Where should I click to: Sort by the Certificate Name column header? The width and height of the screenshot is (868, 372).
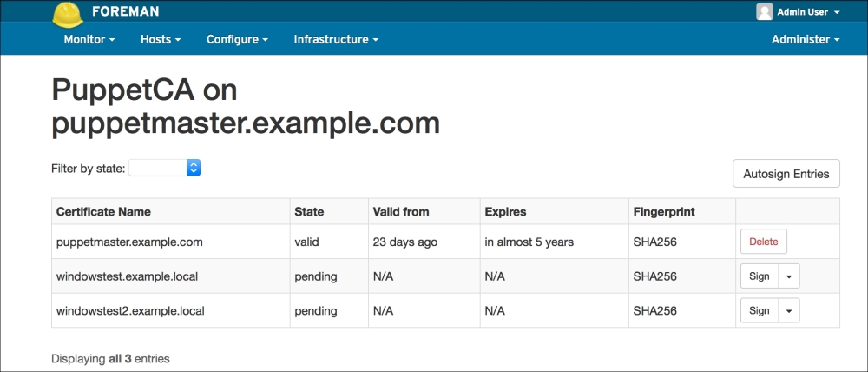point(103,211)
